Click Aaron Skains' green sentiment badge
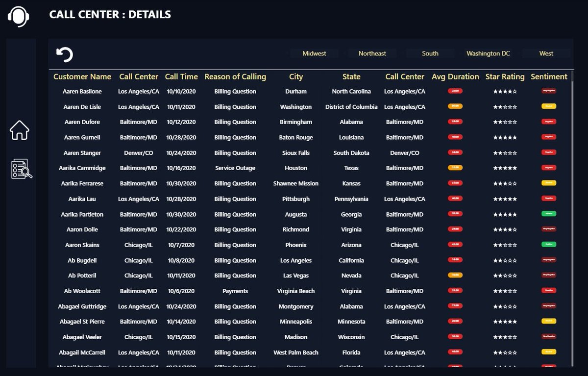Screen dimensions: 588x376 click(549, 244)
